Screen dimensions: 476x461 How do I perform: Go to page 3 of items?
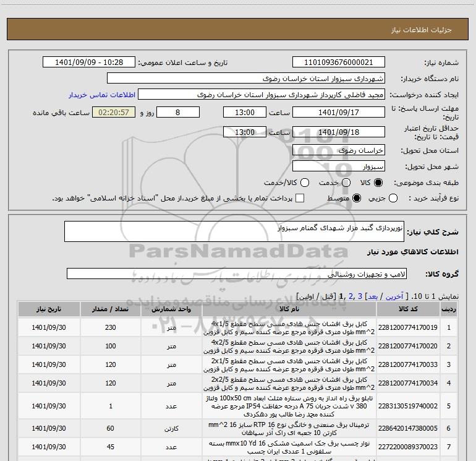(x=360, y=296)
